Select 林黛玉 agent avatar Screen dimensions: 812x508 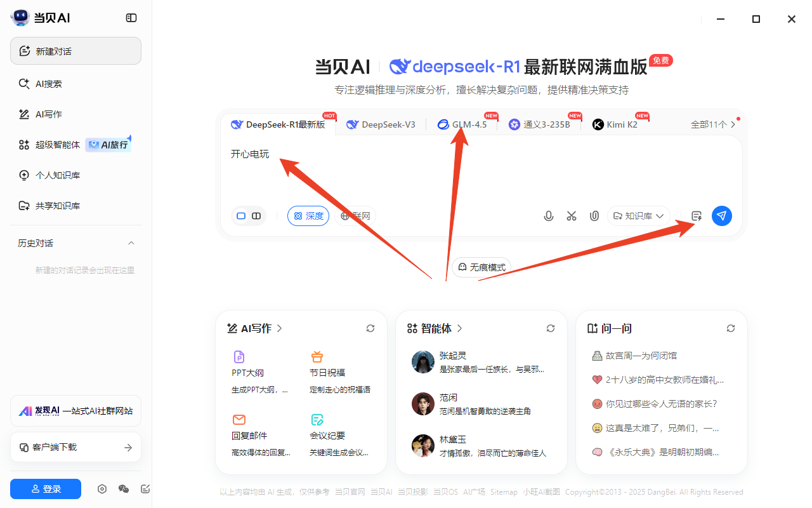pyautogui.click(x=422, y=446)
